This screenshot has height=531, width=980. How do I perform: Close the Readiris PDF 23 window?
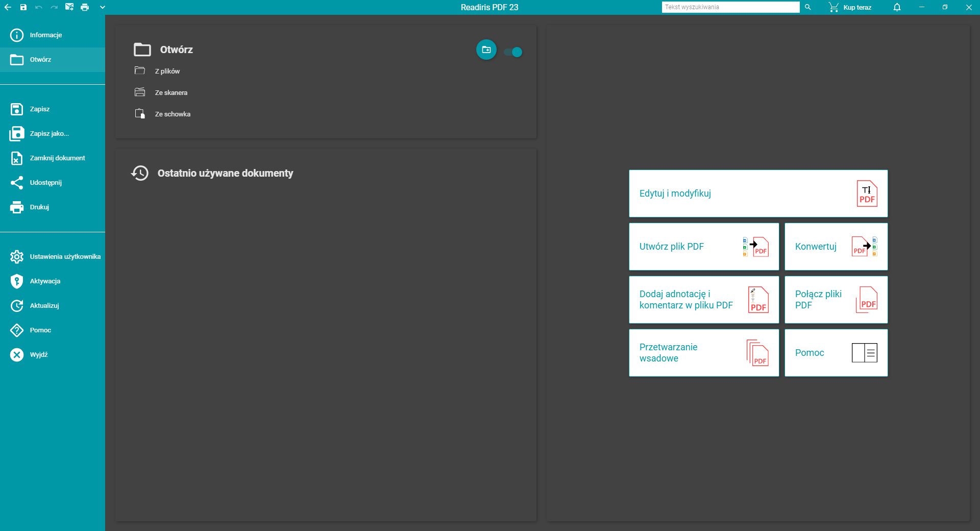(x=969, y=7)
